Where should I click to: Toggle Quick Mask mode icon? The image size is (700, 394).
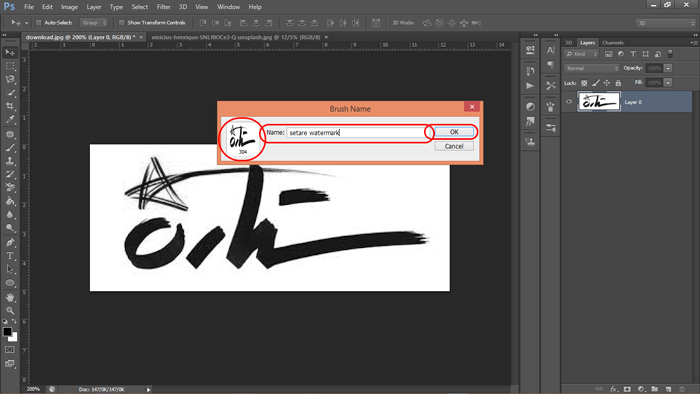10,350
